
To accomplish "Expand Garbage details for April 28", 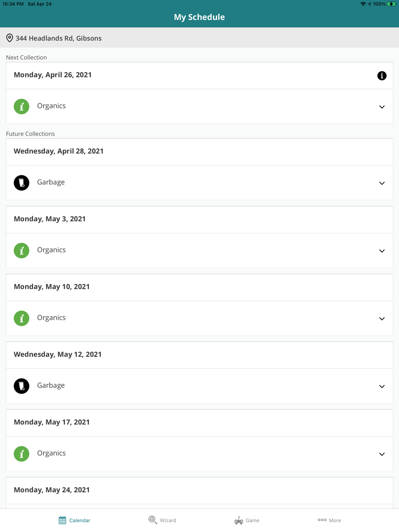I will [381, 183].
